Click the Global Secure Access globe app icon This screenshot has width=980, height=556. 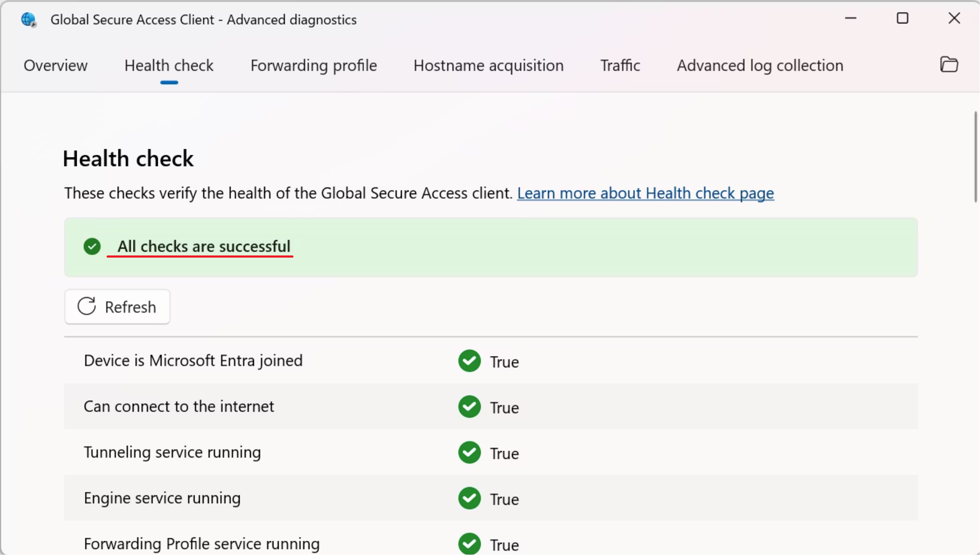(29, 20)
